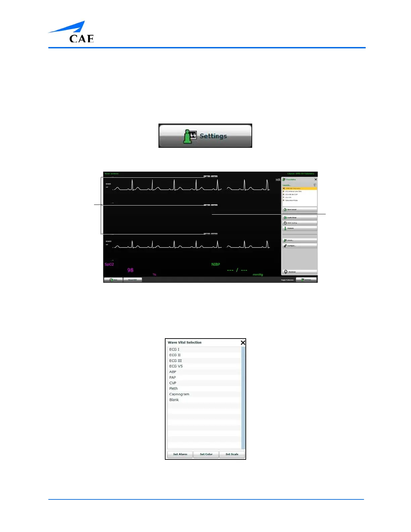Click the plus button above the top ECG waveform

point(207,176)
